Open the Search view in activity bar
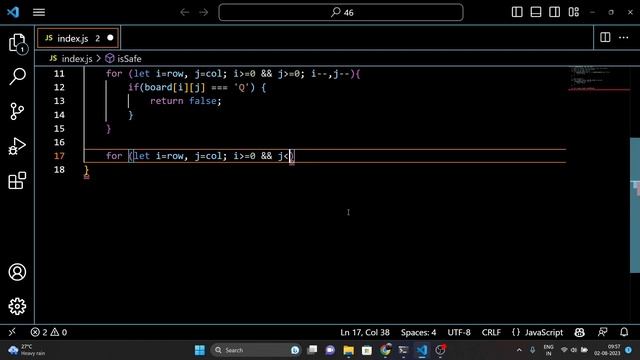Viewport: 640px width, 360px height. pyautogui.click(x=17, y=76)
